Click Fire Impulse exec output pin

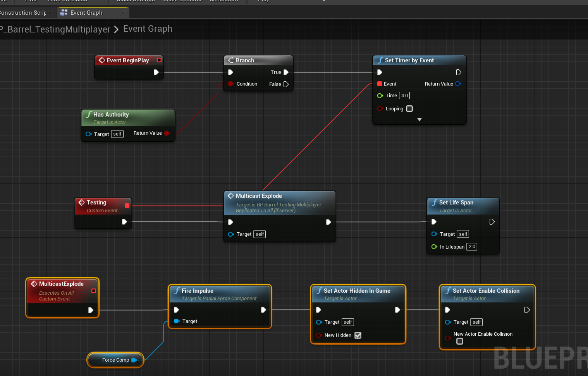tap(263, 309)
